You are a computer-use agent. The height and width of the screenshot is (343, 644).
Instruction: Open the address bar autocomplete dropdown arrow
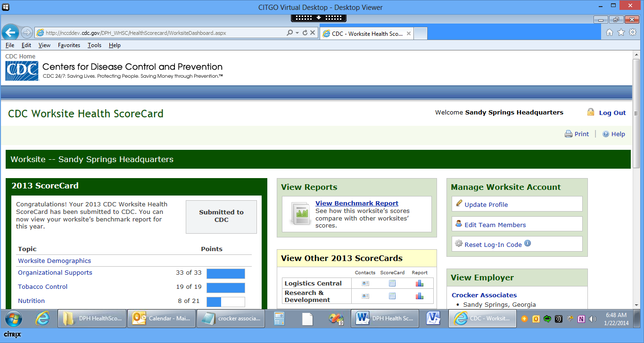[x=297, y=33]
